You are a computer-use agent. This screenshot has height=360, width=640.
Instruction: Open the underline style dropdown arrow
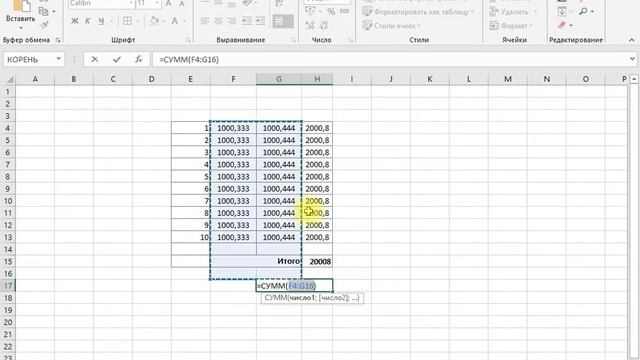[x=111, y=21]
